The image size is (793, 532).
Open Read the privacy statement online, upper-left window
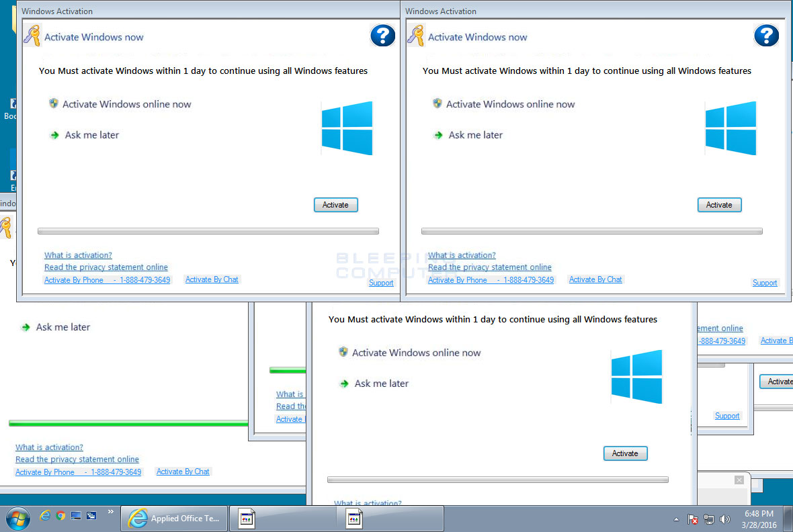pyautogui.click(x=106, y=267)
